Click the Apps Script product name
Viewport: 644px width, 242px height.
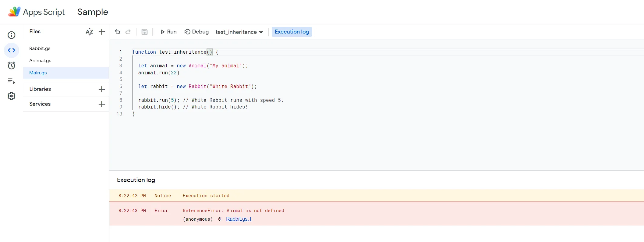pos(44,12)
